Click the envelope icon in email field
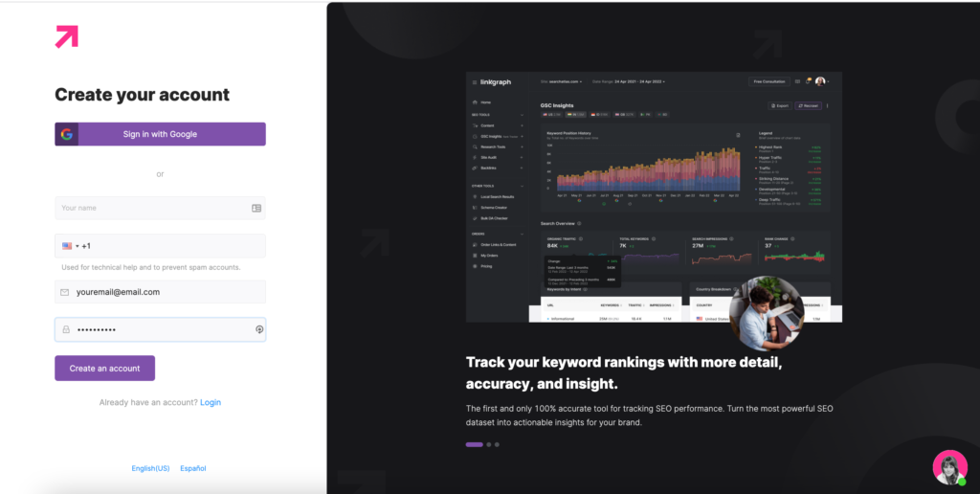The image size is (980, 494). click(x=64, y=292)
